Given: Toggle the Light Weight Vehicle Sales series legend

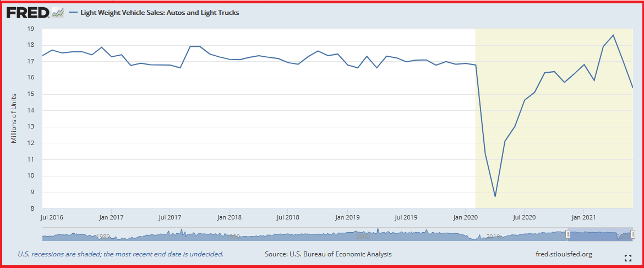Looking at the screenshot, I should 160,12.
